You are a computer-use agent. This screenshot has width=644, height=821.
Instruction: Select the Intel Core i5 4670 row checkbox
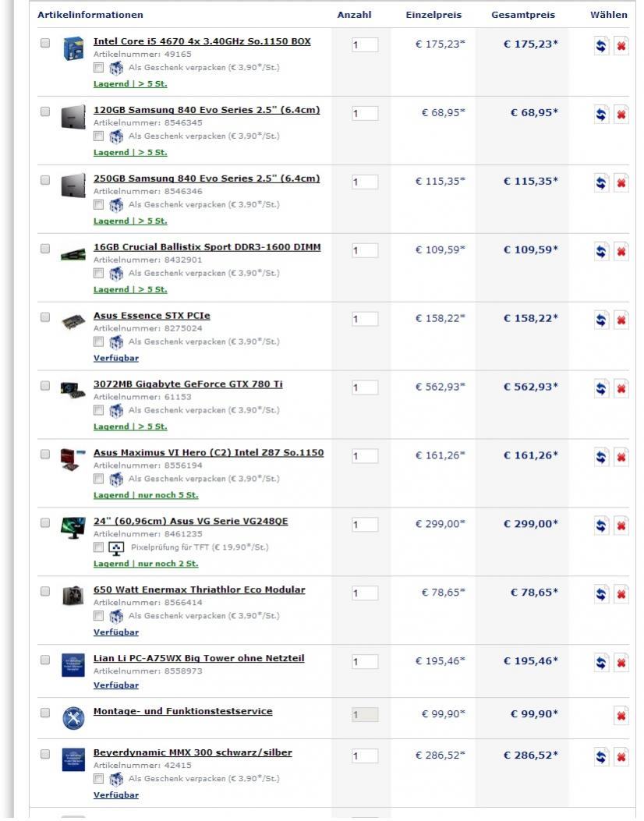click(45, 43)
